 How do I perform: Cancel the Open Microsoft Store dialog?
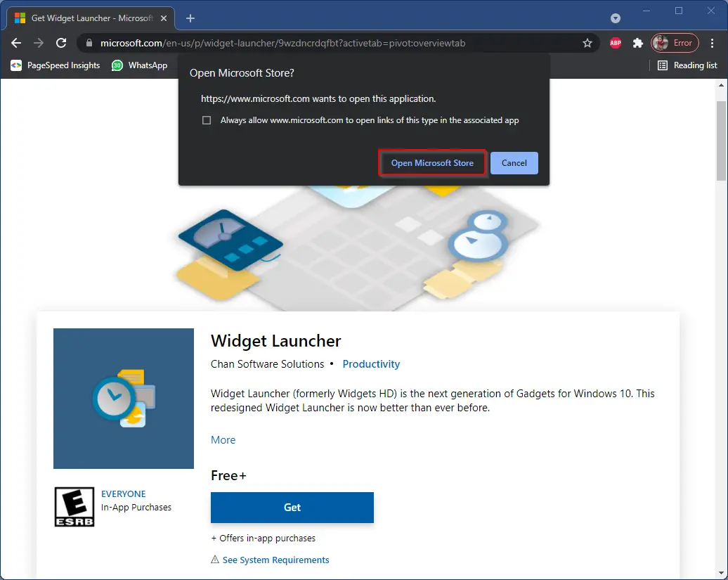(x=514, y=163)
